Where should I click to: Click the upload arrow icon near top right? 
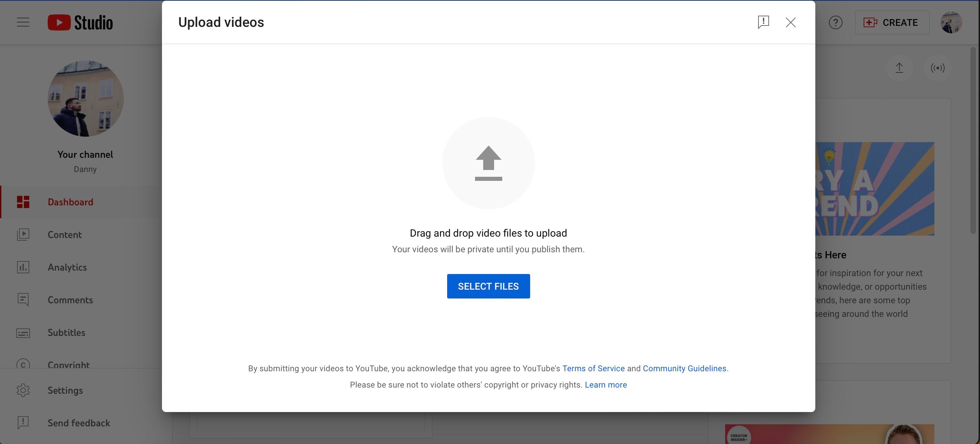(899, 68)
